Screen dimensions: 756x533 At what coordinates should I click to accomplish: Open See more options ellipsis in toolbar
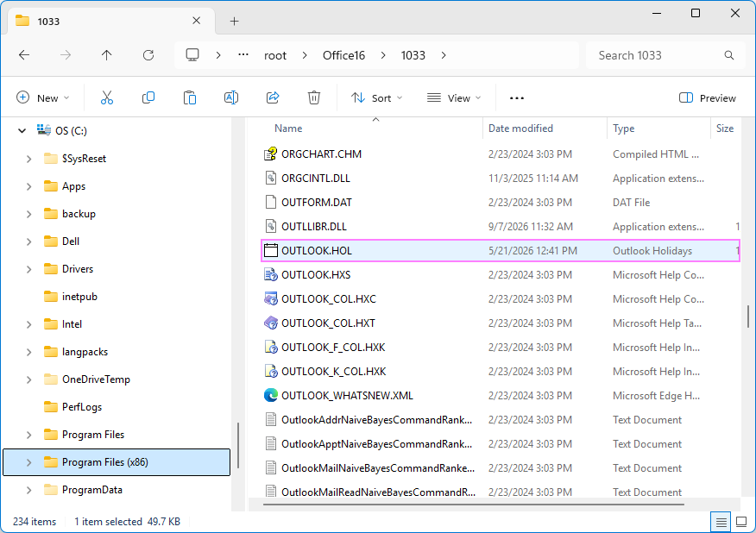coord(516,97)
